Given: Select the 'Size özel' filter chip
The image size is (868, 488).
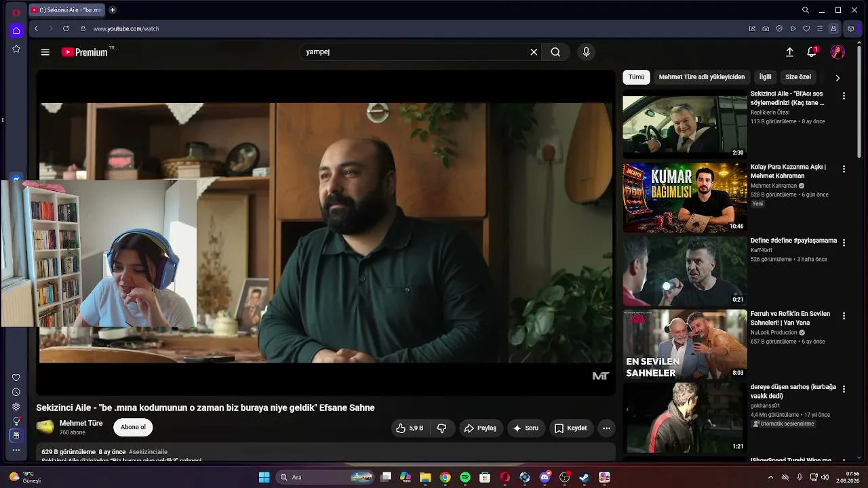Looking at the screenshot, I should [798, 77].
